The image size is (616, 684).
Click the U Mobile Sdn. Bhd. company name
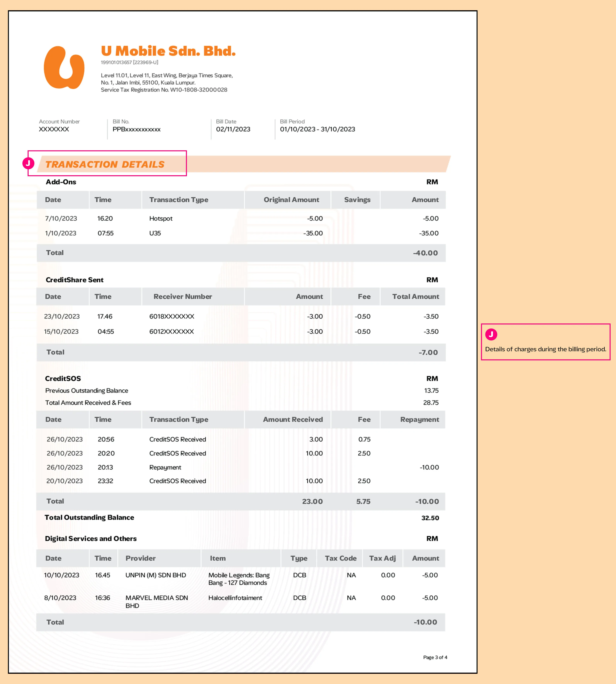pos(168,51)
